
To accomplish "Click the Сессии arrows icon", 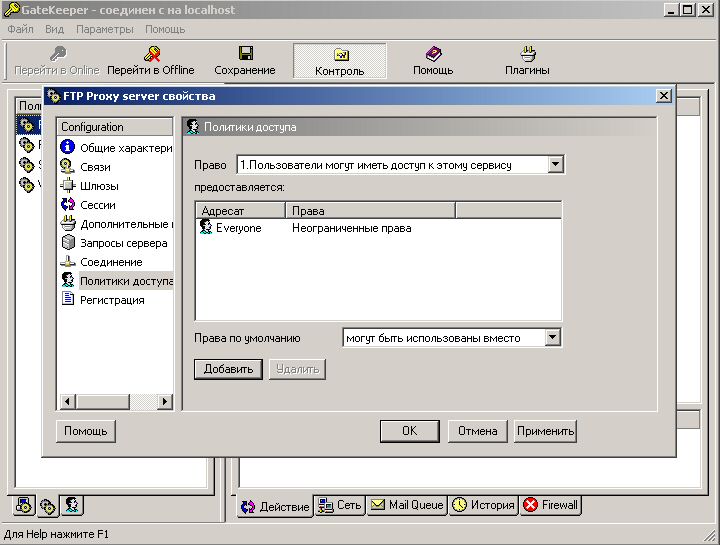I will coord(68,204).
